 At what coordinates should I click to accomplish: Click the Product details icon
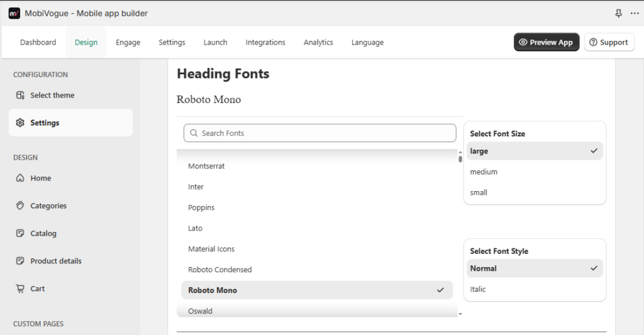point(20,261)
